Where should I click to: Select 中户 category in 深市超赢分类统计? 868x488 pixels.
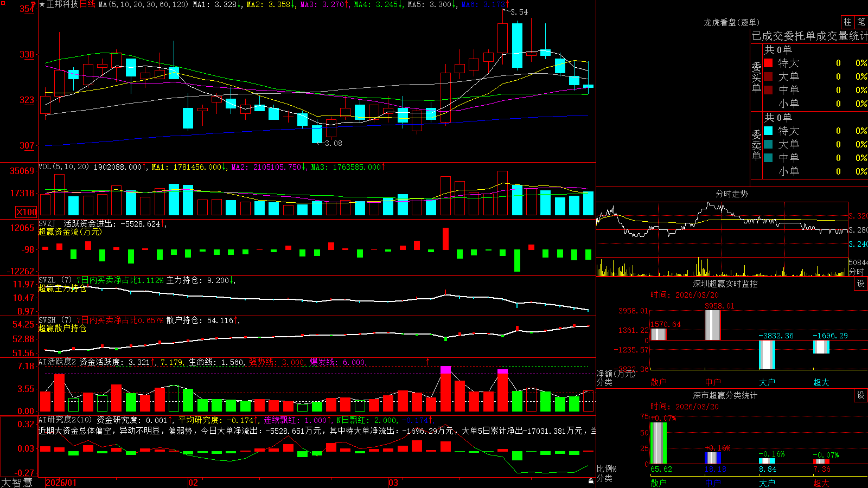click(x=713, y=483)
